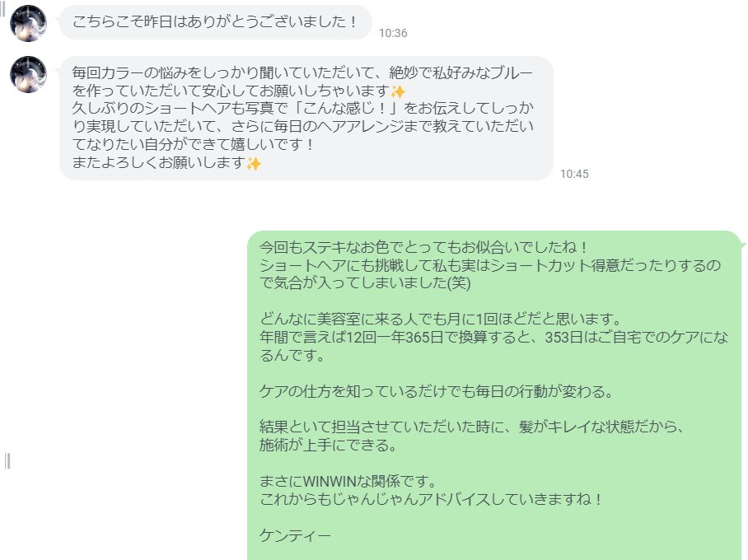Viewport: 748px width, 560px height.
Task: Click the double-bar handle on the lower-left edge
Action: tap(7, 461)
